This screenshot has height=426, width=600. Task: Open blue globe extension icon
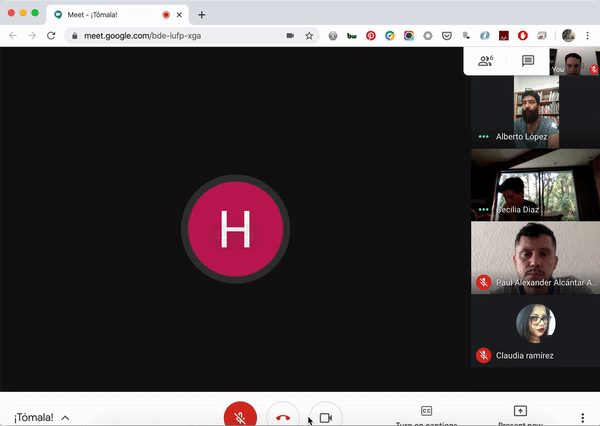485,36
